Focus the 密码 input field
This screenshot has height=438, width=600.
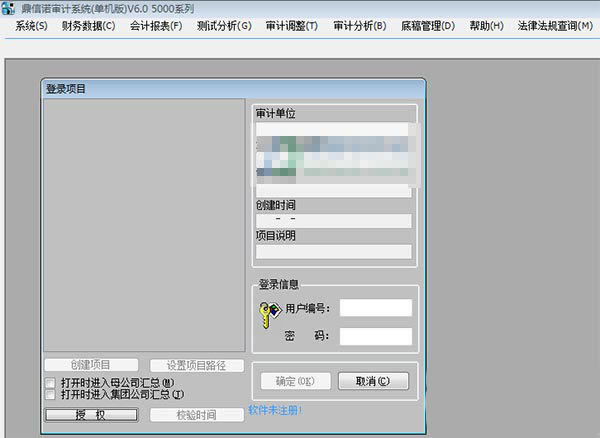[x=375, y=336]
